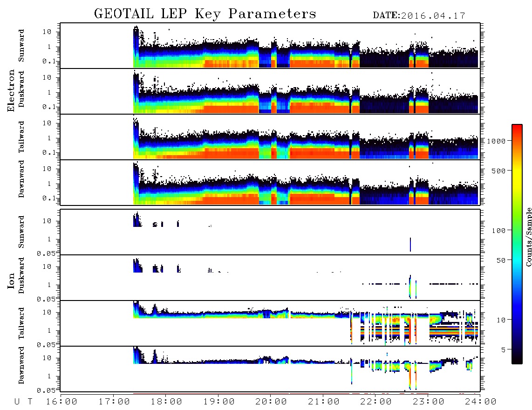Viewport: 532px width, 410px height.
Task: Click the 500 colorbar tick value
Action: coord(499,171)
